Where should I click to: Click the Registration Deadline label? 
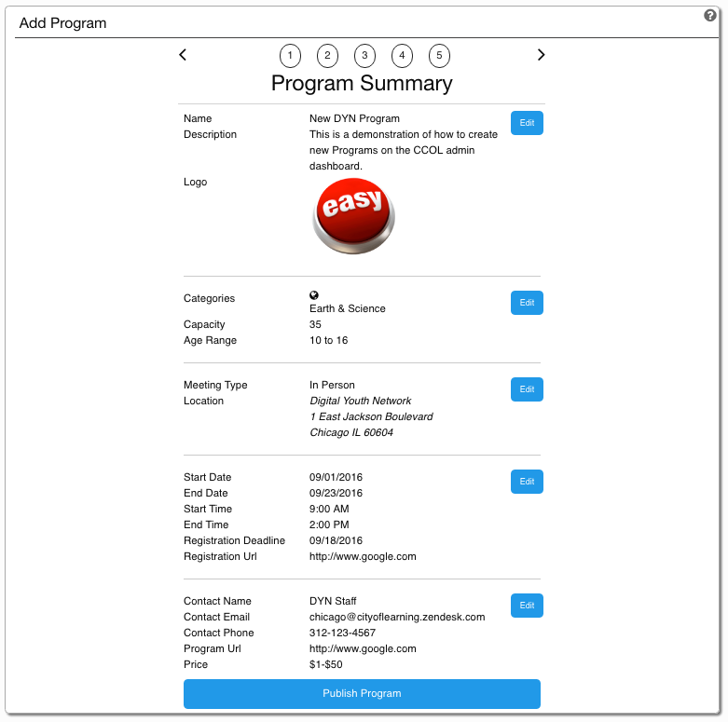tap(235, 540)
